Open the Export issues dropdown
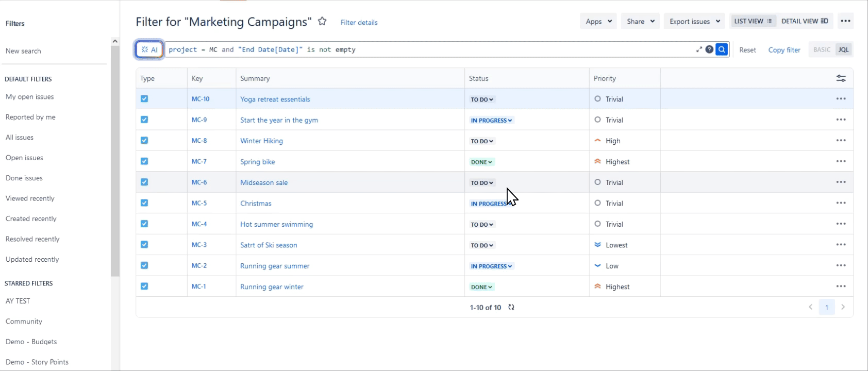The image size is (868, 371). (694, 21)
